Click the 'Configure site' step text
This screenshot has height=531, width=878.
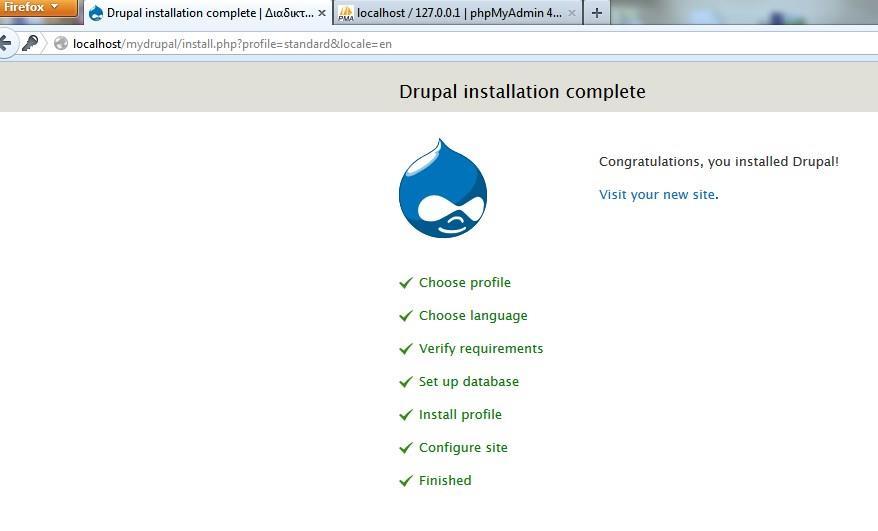[x=463, y=448]
